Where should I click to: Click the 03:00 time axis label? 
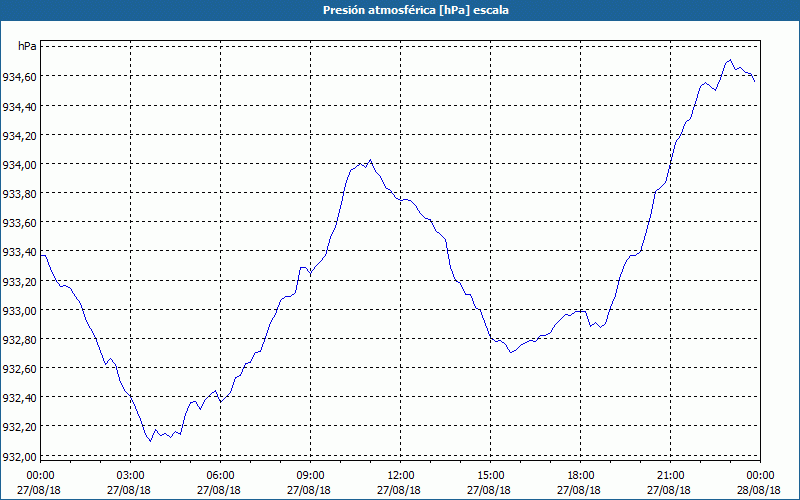(131, 475)
